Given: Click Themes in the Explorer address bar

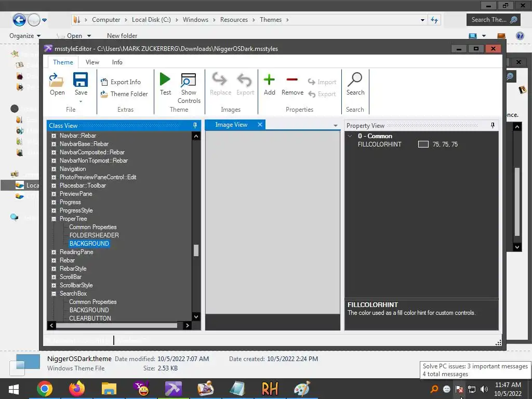Looking at the screenshot, I should coord(270,20).
